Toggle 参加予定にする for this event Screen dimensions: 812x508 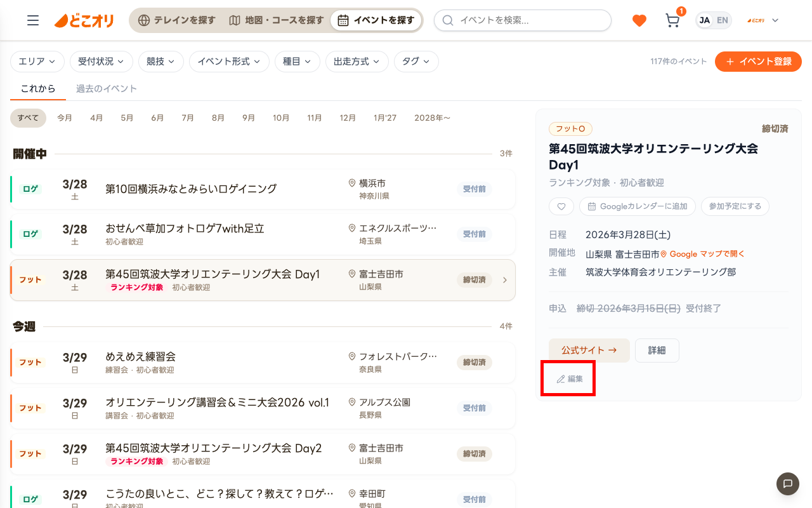tap(735, 206)
